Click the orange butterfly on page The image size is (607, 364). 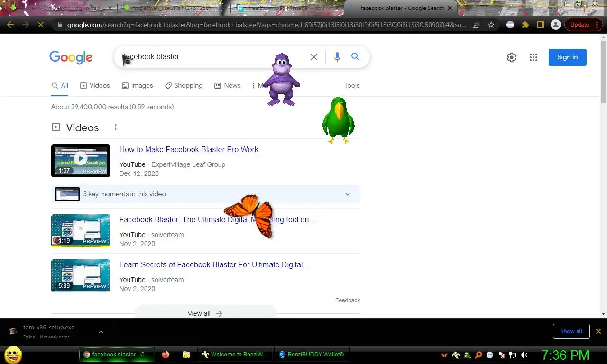[250, 216]
